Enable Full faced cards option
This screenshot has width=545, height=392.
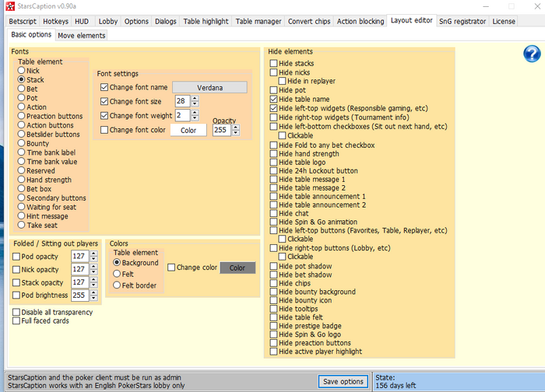coord(16,320)
